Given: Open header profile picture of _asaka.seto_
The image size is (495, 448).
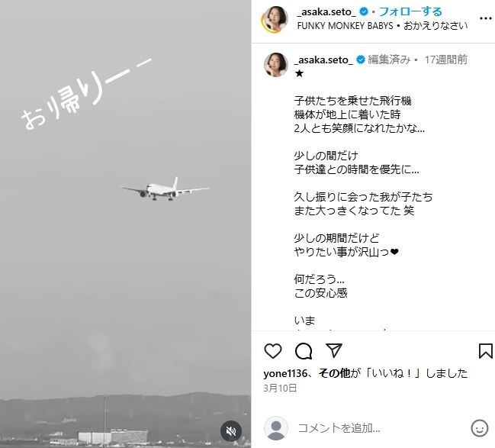Looking at the screenshot, I should (275, 19).
